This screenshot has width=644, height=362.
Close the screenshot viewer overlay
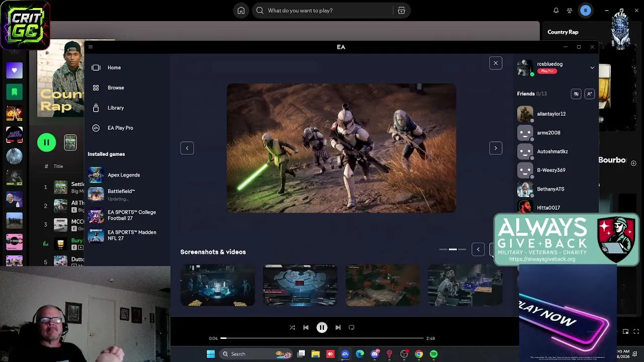496,63
